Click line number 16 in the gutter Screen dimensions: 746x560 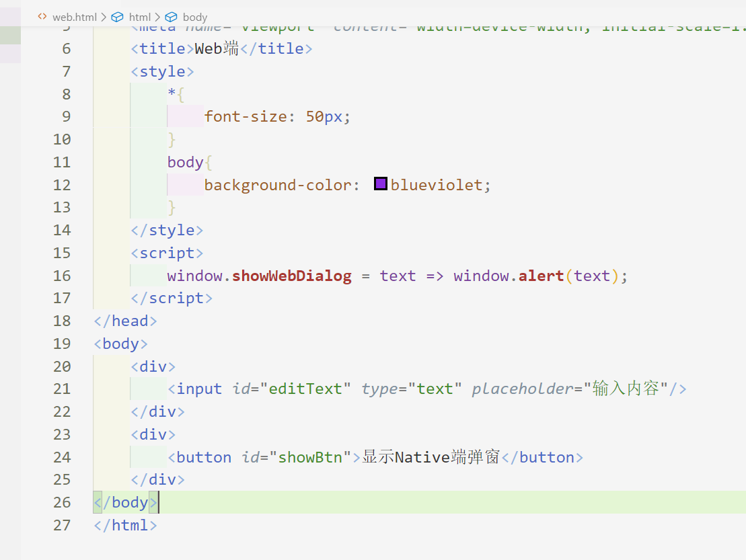pyautogui.click(x=62, y=276)
